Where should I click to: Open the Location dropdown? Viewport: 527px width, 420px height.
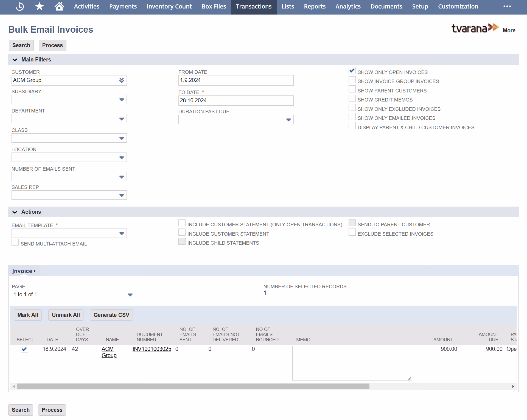tap(122, 157)
